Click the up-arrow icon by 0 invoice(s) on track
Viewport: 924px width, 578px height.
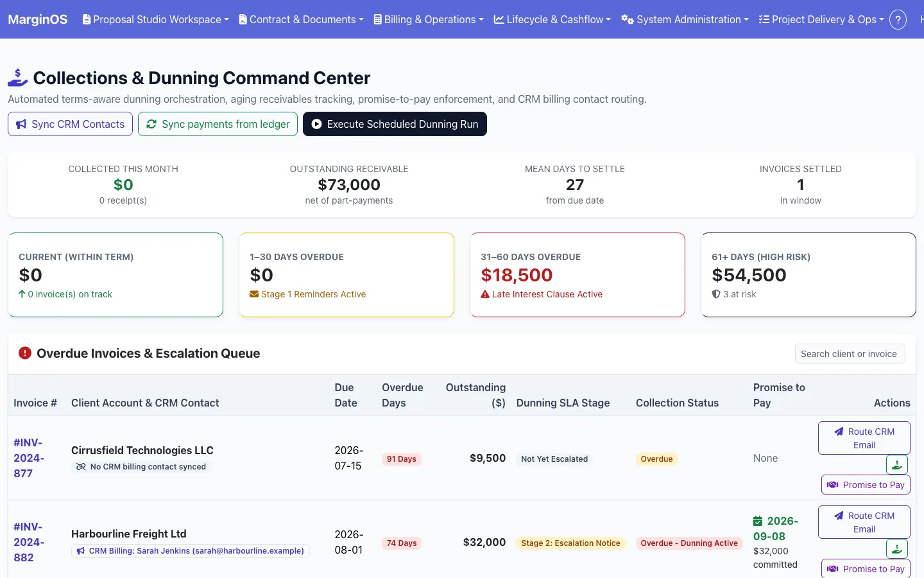tap(22, 294)
